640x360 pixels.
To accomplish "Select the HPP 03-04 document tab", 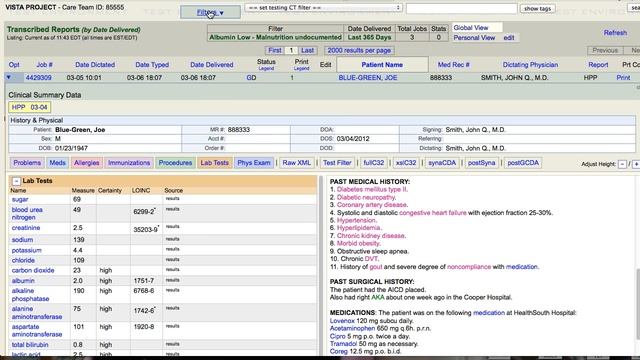I will coord(29,107).
